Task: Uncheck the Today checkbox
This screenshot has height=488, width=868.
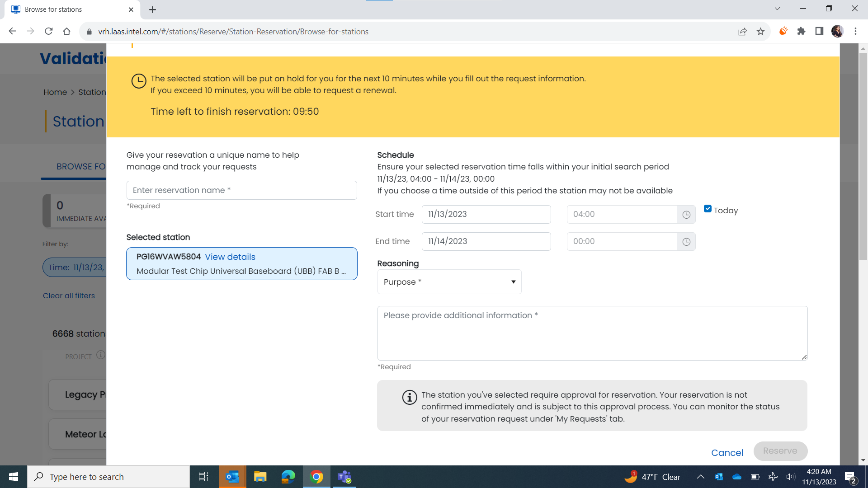Action: click(x=708, y=209)
